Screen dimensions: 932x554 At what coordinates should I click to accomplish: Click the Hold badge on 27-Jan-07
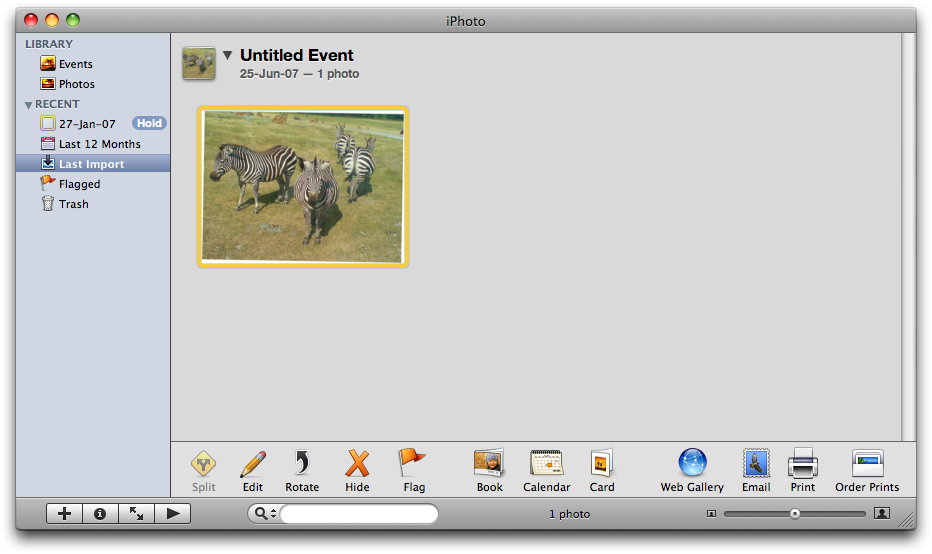(149, 124)
